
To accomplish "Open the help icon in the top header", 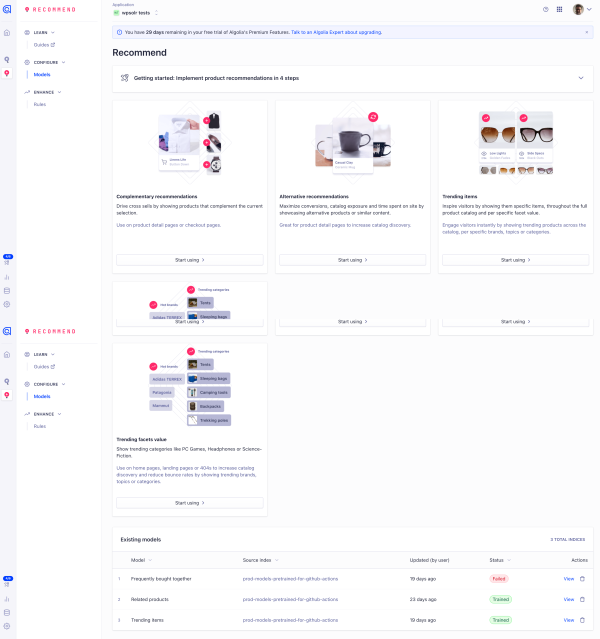I will [545, 9].
